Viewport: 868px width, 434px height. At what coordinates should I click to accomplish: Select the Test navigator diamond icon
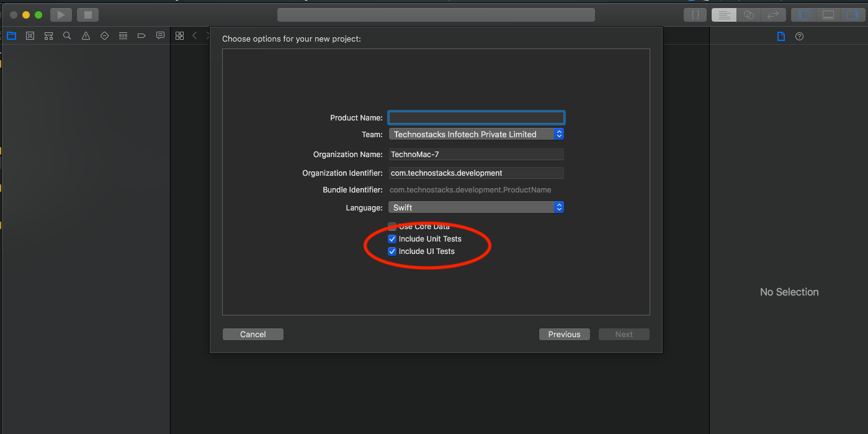[x=104, y=35]
